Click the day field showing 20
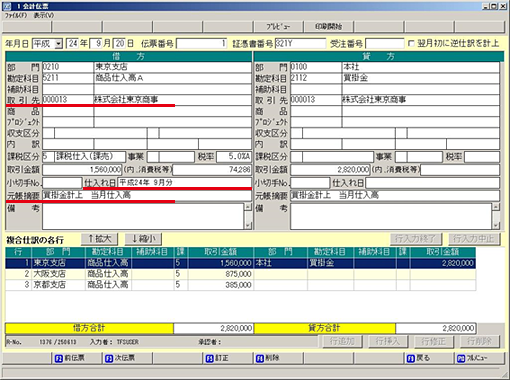Screen dimensions: 510x380 (x=119, y=44)
